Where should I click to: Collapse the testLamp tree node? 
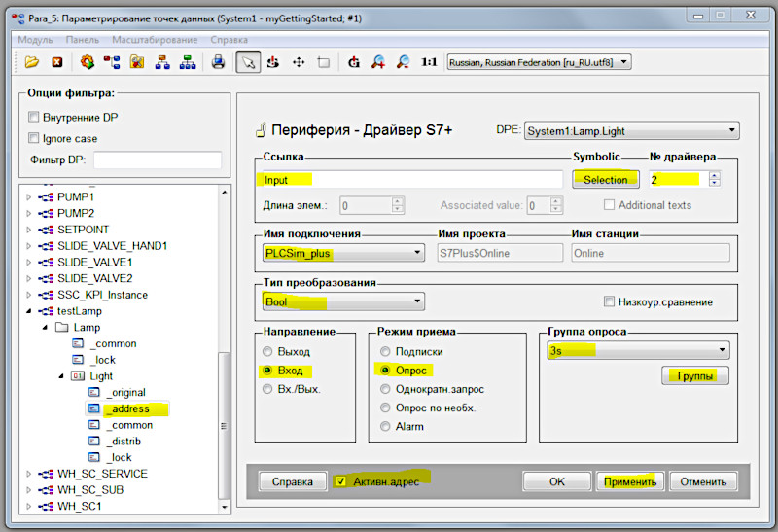29,311
